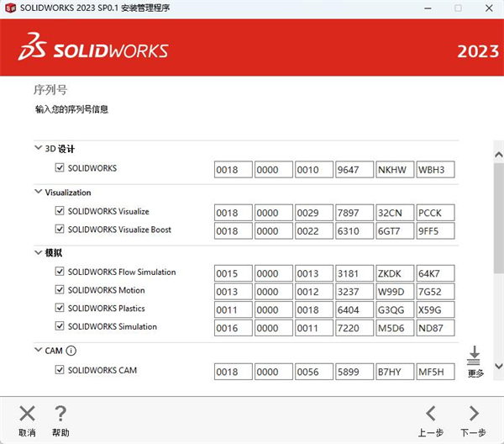Uncheck the SOLIDWORKS Visualize Boost checkbox

60,230
